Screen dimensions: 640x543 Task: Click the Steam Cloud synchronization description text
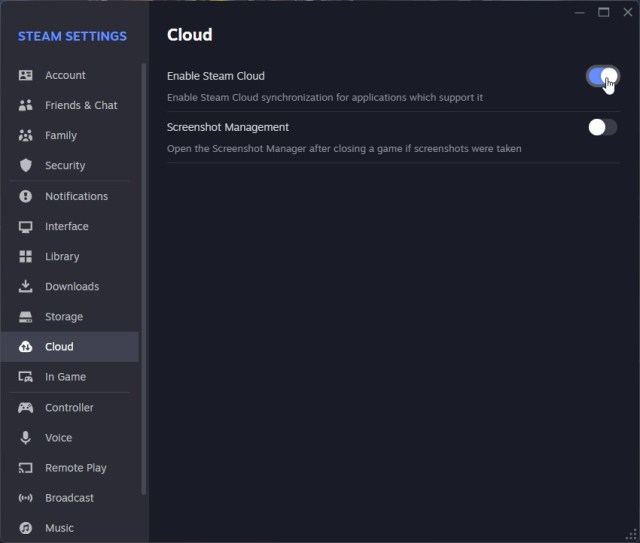(x=325, y=98)
